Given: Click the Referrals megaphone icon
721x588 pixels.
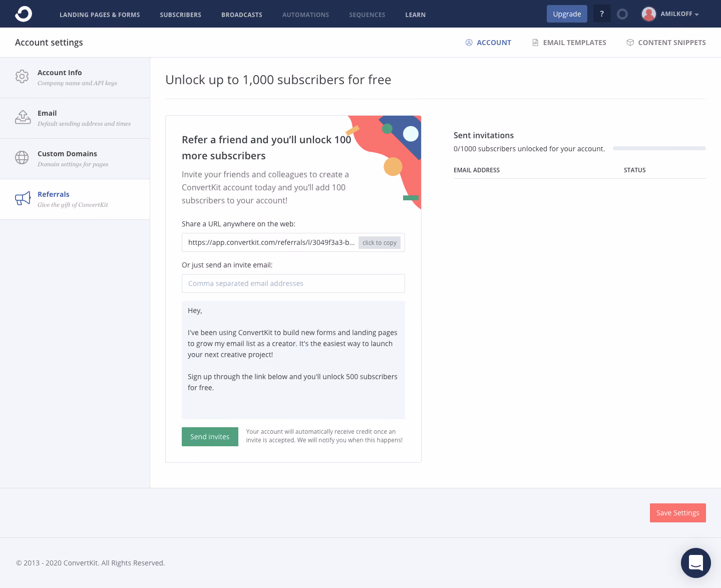Looking at the screenshot, I should (x=23, y=198).
